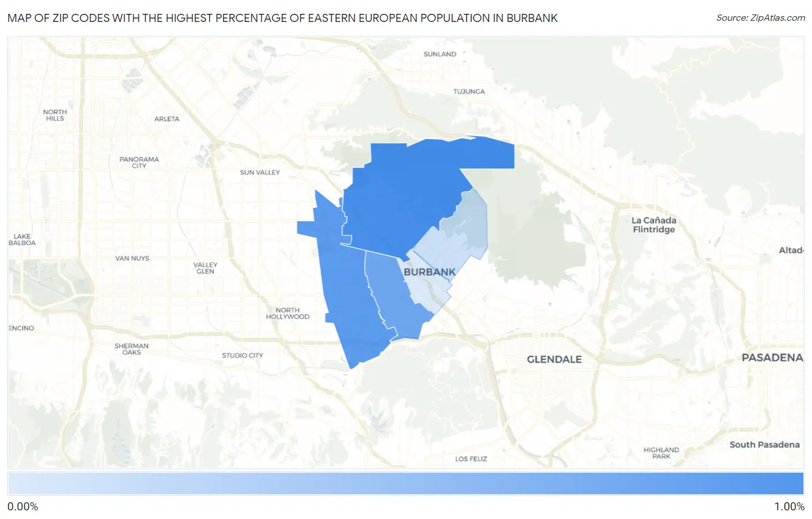Image resolution: width=812 pixels, height=519 pixels.
Task: Click the TUJUNGA label
Action: (x=469, y=92)
